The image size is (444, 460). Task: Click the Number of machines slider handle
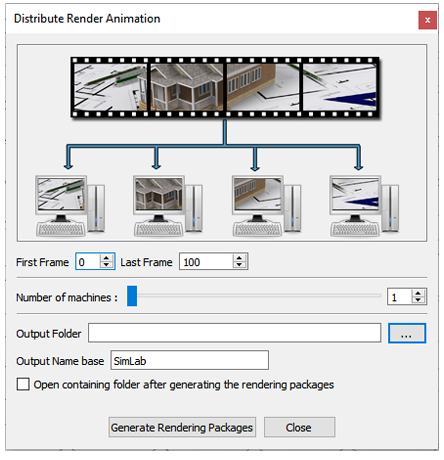point(132,296)
